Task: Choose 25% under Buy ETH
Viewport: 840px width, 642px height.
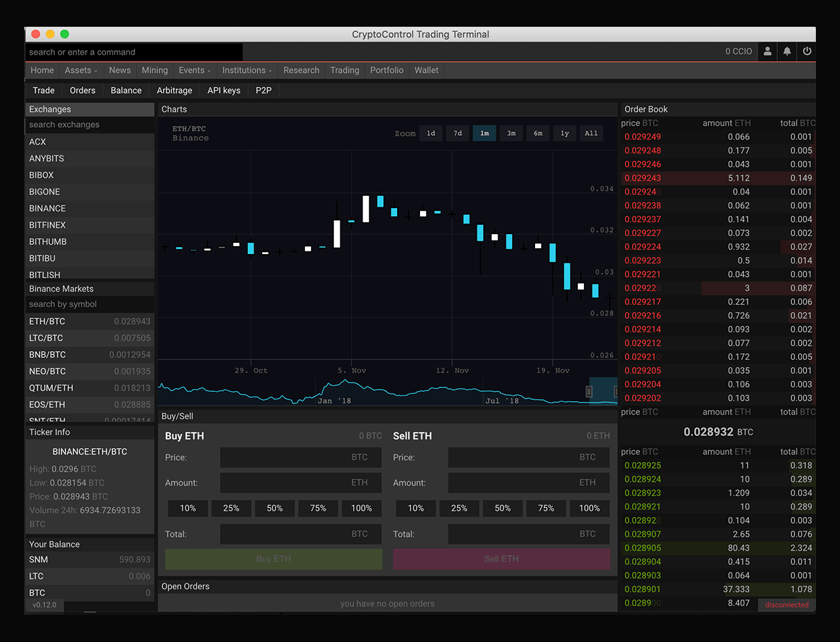Action: point(231,508)
